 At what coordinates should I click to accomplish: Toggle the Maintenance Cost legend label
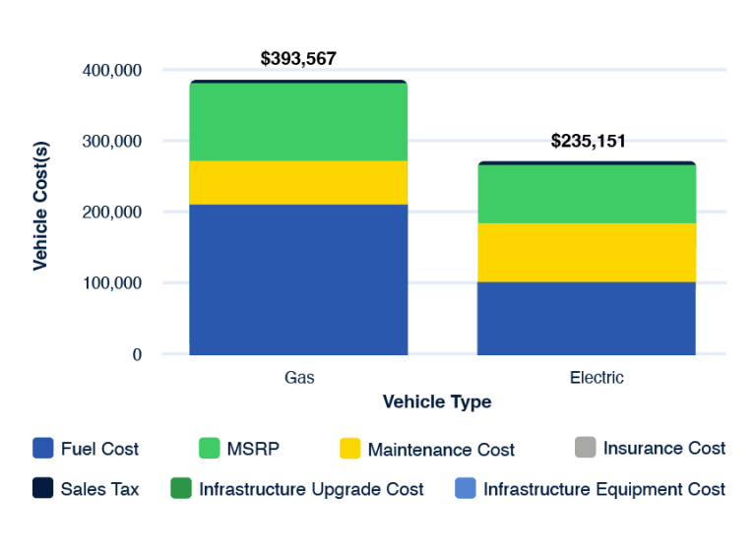[441, 450]
